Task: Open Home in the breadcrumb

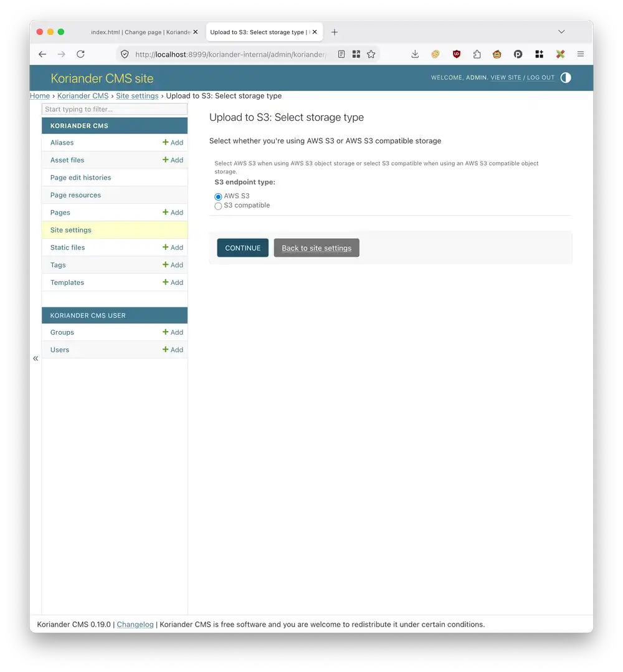Action: (40, 96)
